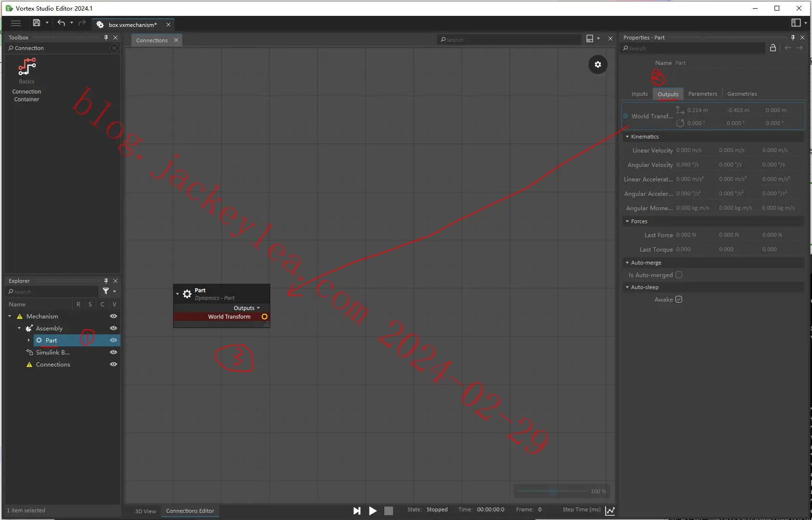Click the lock icon in Properties panel

[x=773, y=48]
